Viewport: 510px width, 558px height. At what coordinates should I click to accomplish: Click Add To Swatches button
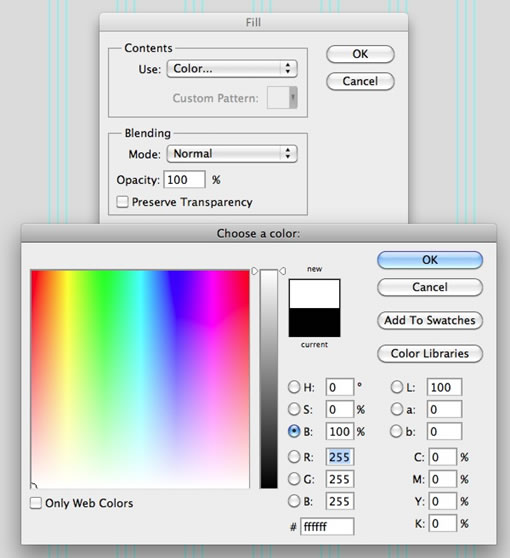tap(430, 320)
